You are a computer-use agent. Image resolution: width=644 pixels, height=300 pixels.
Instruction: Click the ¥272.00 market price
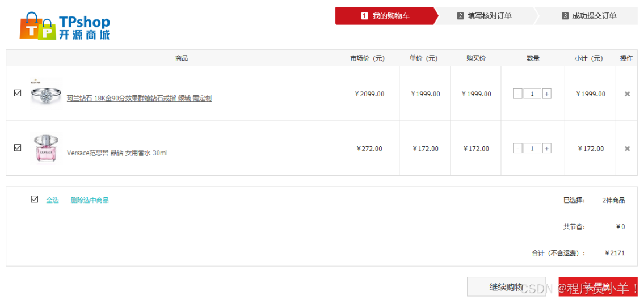coord(369,149)
